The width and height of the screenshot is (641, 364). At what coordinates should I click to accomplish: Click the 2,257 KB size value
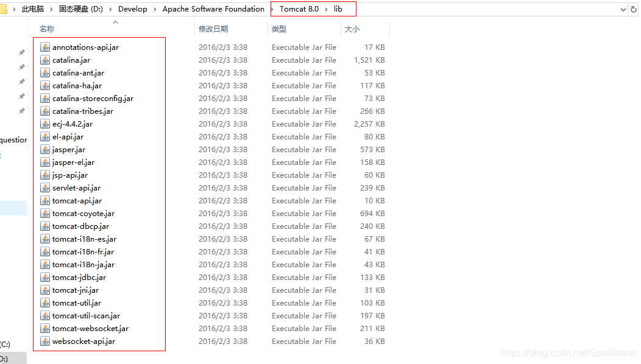(370, 124)
